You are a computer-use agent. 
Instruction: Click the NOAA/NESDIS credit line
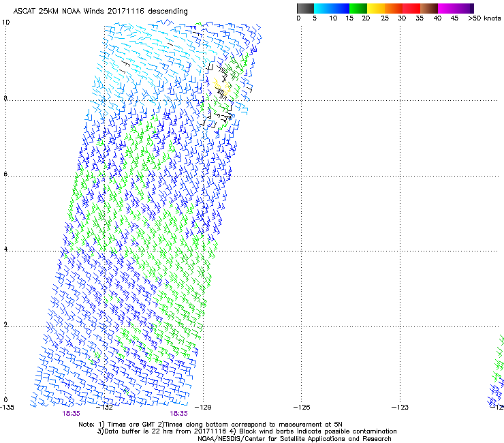pos(294,439)
